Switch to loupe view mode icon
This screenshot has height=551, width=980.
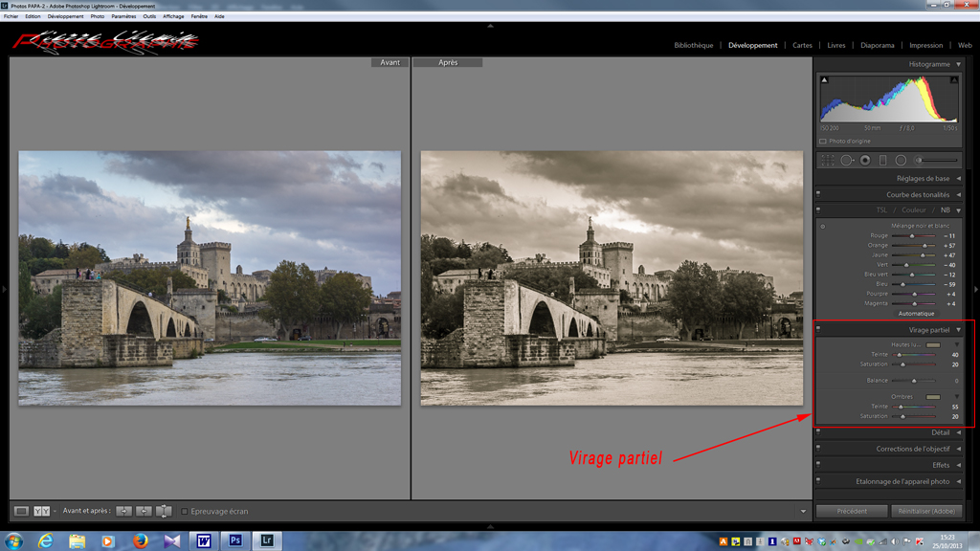coord(21,511)
